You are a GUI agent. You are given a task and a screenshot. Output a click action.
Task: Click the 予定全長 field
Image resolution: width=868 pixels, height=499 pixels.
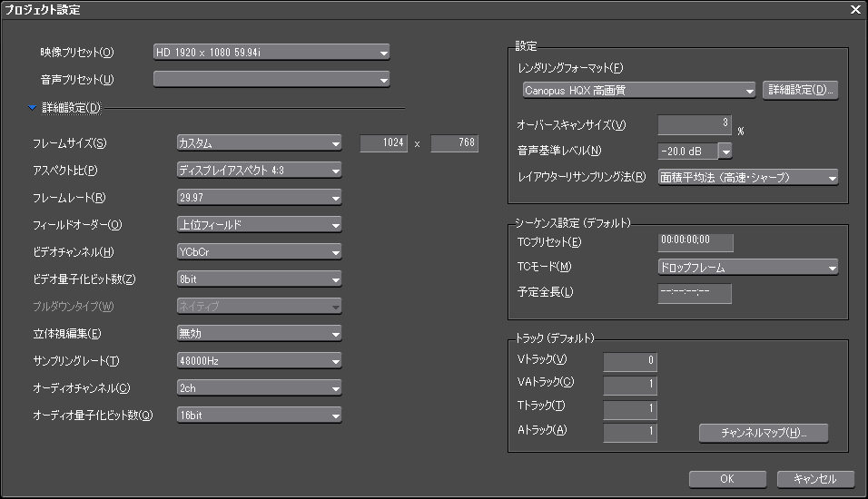[x=695, y=293]
